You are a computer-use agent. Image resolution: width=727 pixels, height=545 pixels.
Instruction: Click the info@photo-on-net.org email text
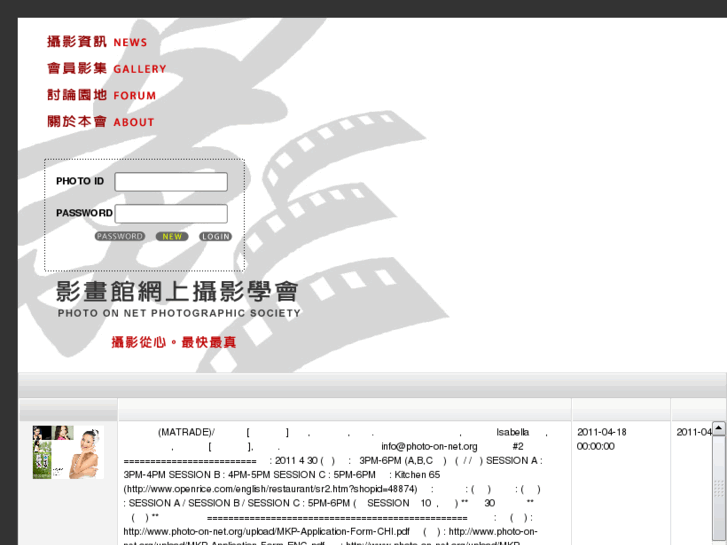pos(429,446)
